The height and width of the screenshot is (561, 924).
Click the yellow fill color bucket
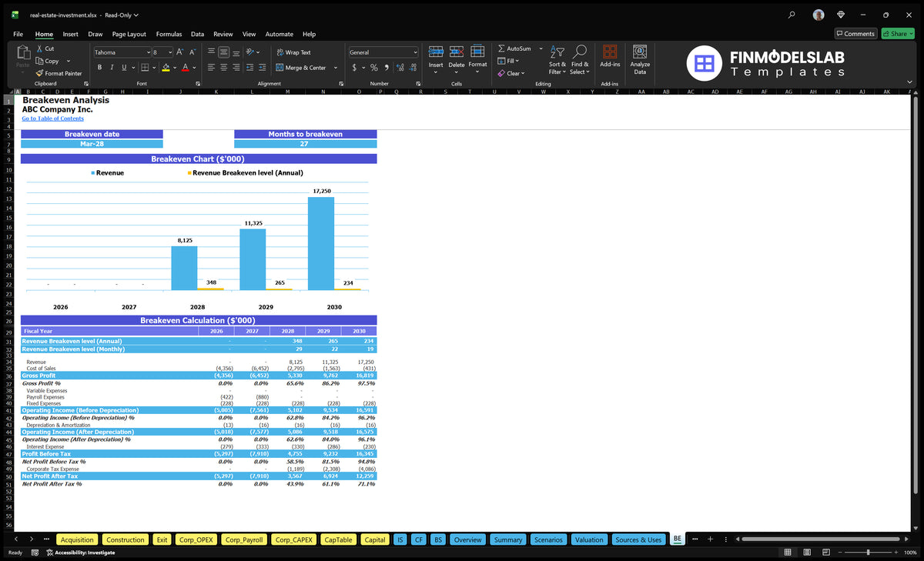click(x=166, y=68)
